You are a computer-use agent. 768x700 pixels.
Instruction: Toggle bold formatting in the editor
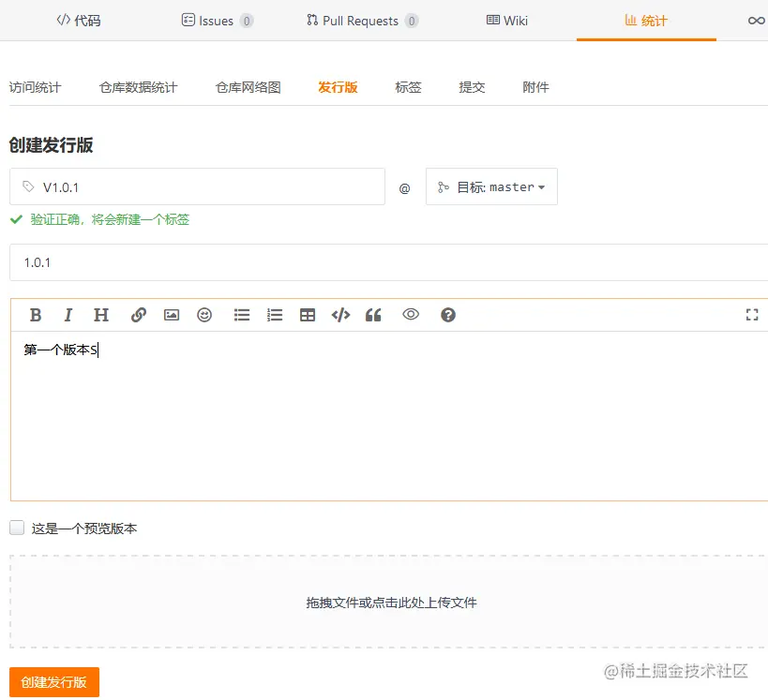(36, 315)
